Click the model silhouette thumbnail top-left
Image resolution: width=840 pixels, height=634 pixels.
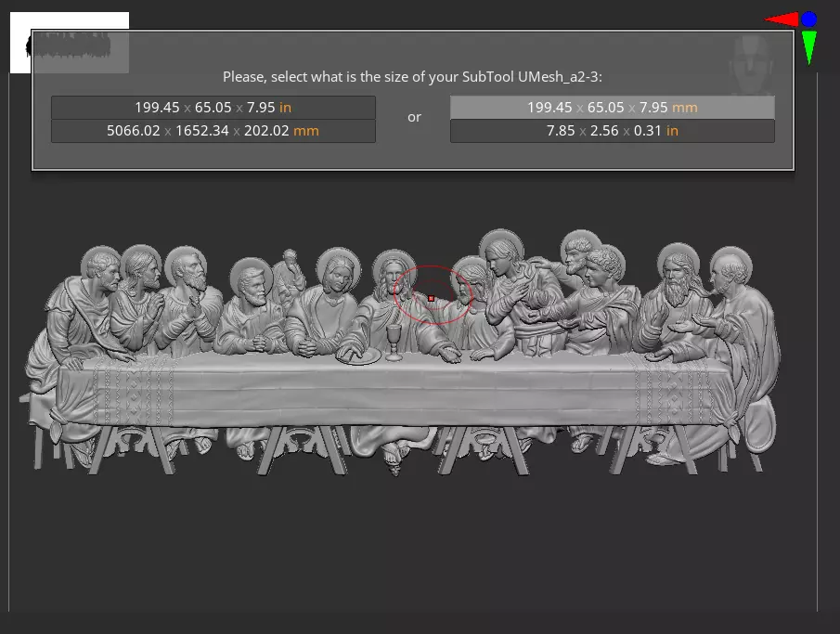[x=69, y=43]
